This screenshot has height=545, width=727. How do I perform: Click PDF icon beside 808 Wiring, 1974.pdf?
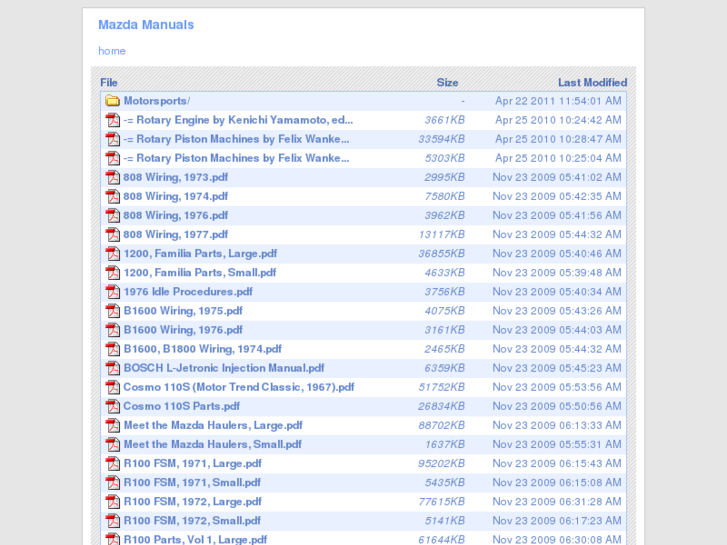(112, 196)
